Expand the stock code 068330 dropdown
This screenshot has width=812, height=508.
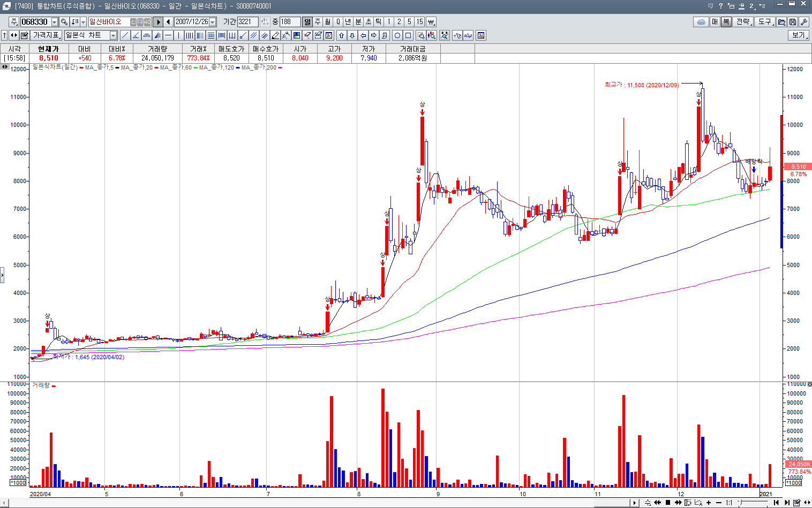pos(55,22)
